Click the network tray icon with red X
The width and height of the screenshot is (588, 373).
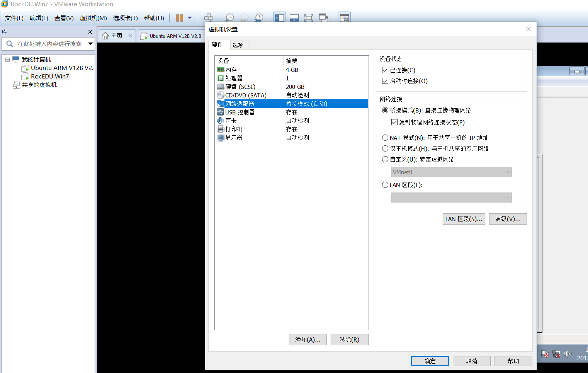pyautogui.click(x=556, y=354)
